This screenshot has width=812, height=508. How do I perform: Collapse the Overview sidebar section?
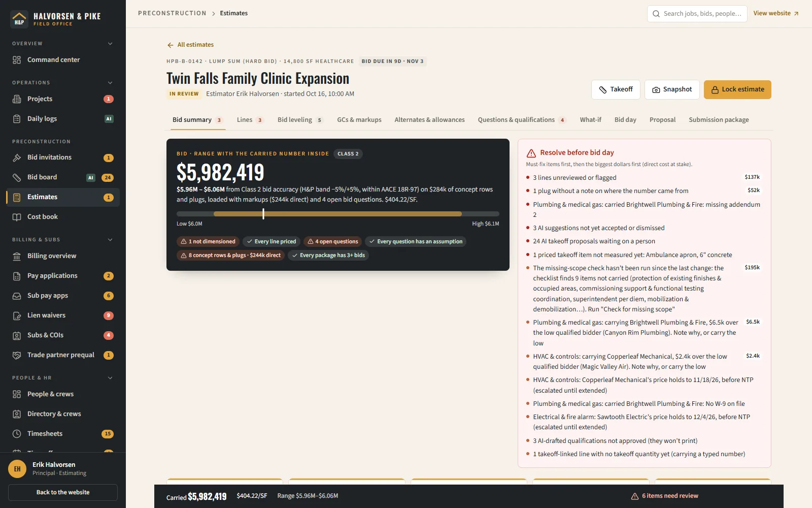110,44
